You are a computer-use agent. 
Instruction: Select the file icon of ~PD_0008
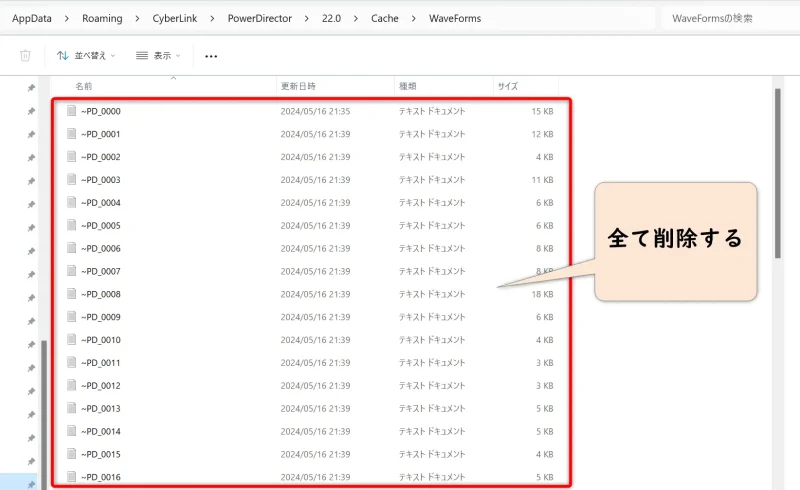[71, 294]
